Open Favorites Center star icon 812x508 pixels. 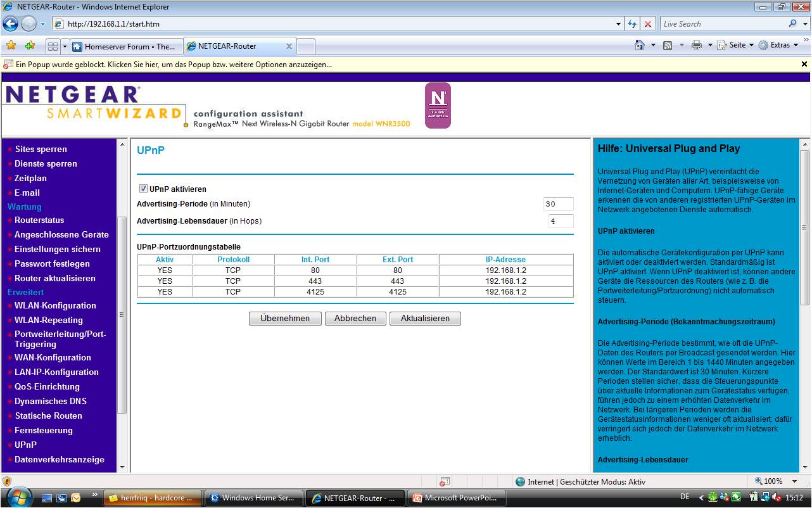[x=11, y=46]
